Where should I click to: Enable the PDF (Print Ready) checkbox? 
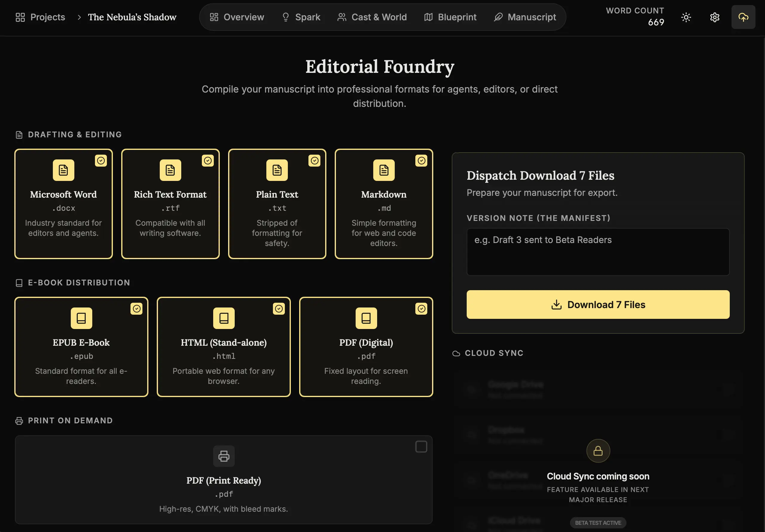tap(421, 447)
